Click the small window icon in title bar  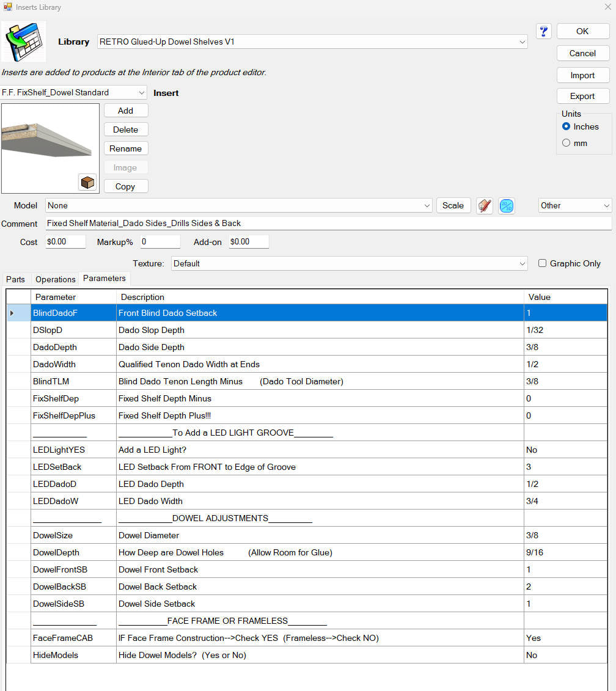tap(7, 7)
